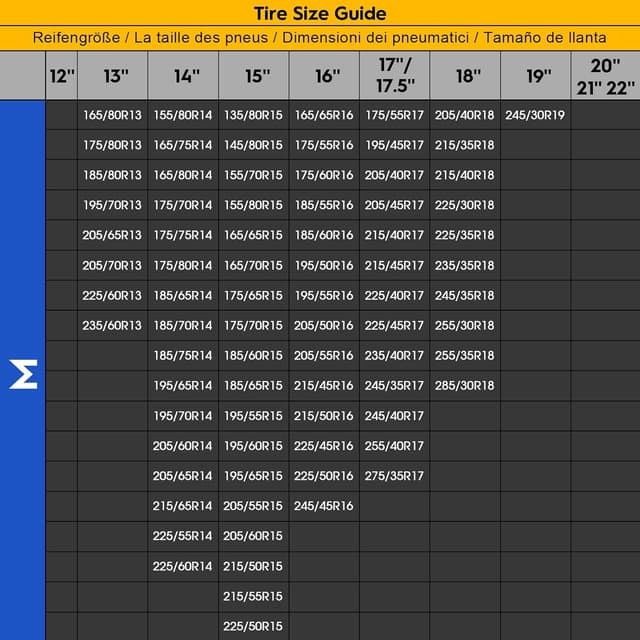This screenshot has width=640, height=640.
Task: Select the 14" column header
Action: 183,76
